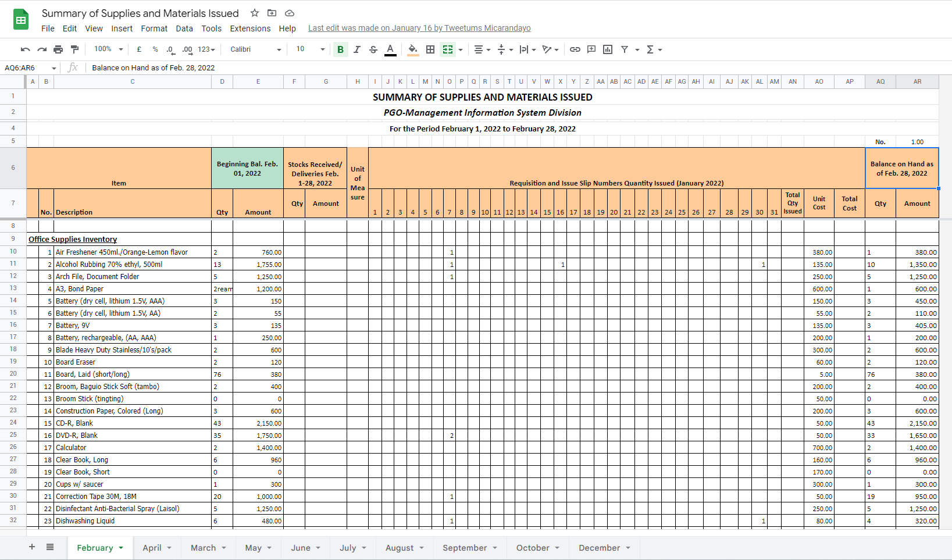Open the last edit history link
Viewport: 952px width, 560px height.
click(419, 28)
